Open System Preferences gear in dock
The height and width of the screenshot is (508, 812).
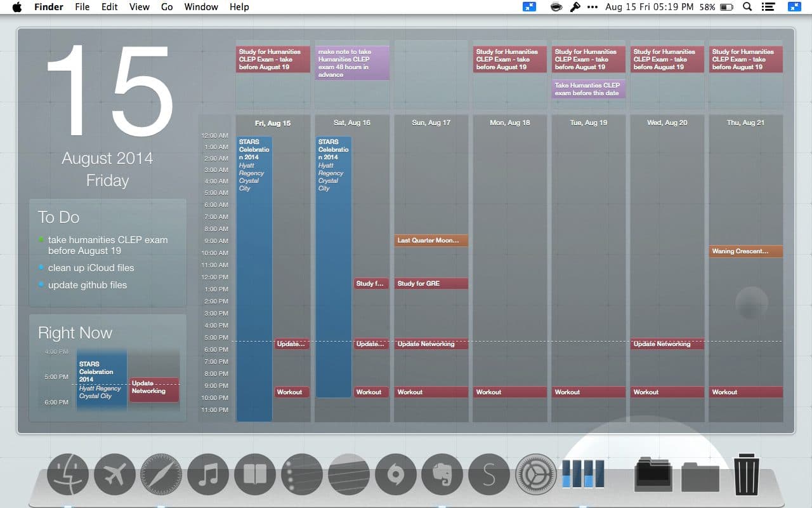click(536, 474)
